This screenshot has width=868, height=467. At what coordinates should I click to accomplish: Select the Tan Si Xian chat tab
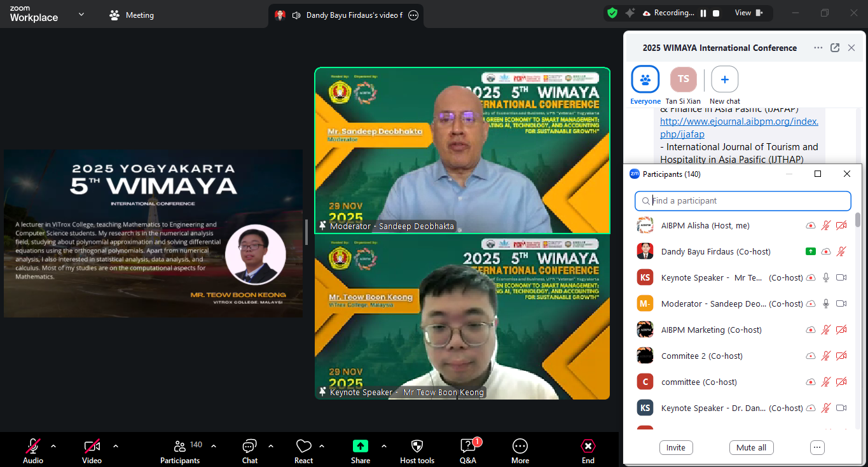coord(683,80)
